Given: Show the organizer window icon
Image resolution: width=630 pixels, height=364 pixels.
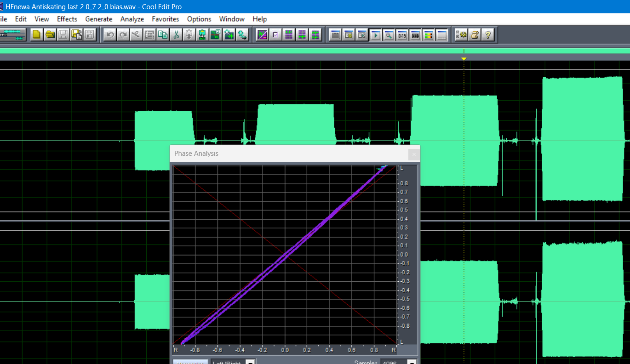Looking at the screenshot, I should click(336, 34).
